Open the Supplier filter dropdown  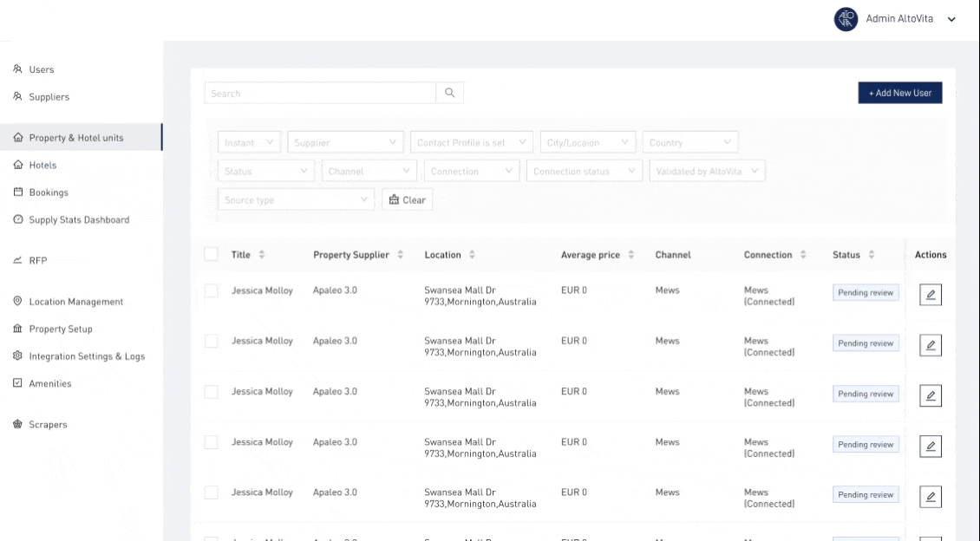tap(345, 142)
